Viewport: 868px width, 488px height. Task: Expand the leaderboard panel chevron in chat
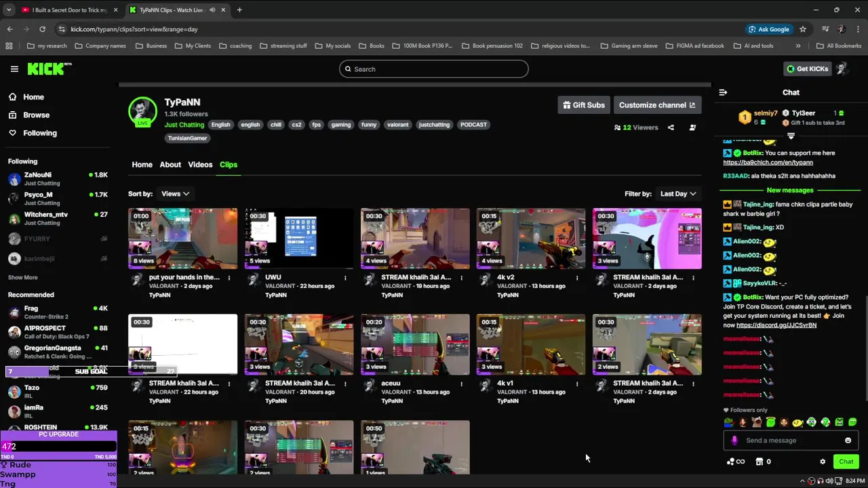pos(791,136)
